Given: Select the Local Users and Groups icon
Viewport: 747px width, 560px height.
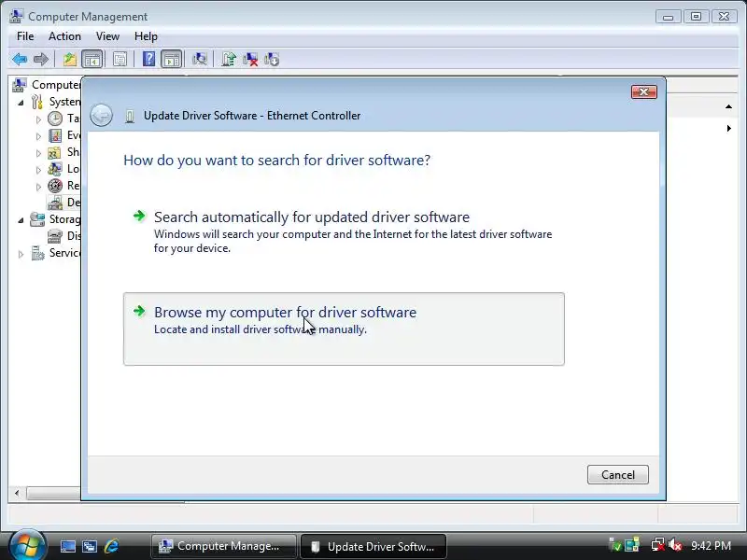Looking at the screenshot, I should coord(55,169).
